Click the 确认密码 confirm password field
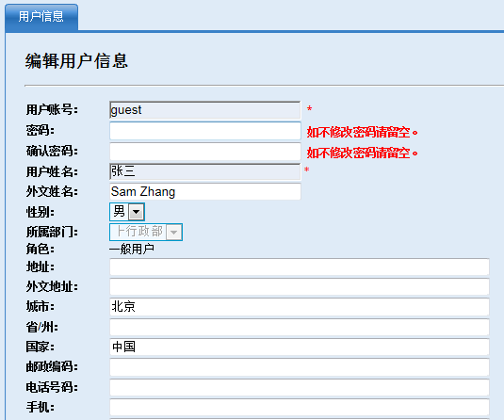 tap(205, 152)
